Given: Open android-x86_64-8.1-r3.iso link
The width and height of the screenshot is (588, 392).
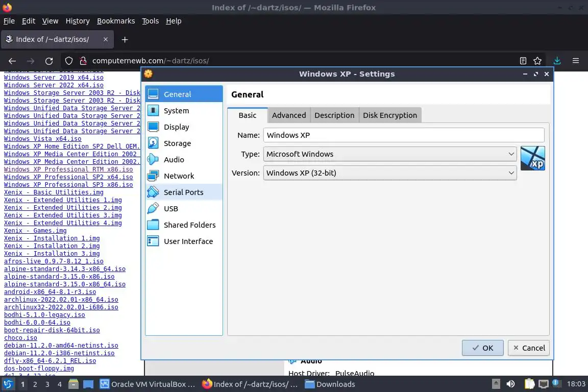Looking at the screenshot, I should [x=50, y=292].
